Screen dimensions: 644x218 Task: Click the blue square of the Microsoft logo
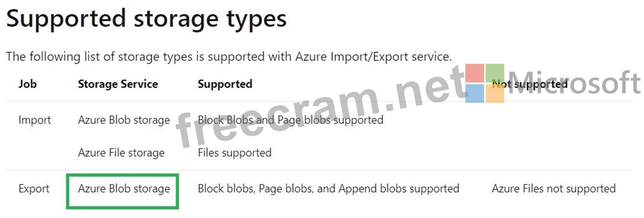[x=475, y=93]
